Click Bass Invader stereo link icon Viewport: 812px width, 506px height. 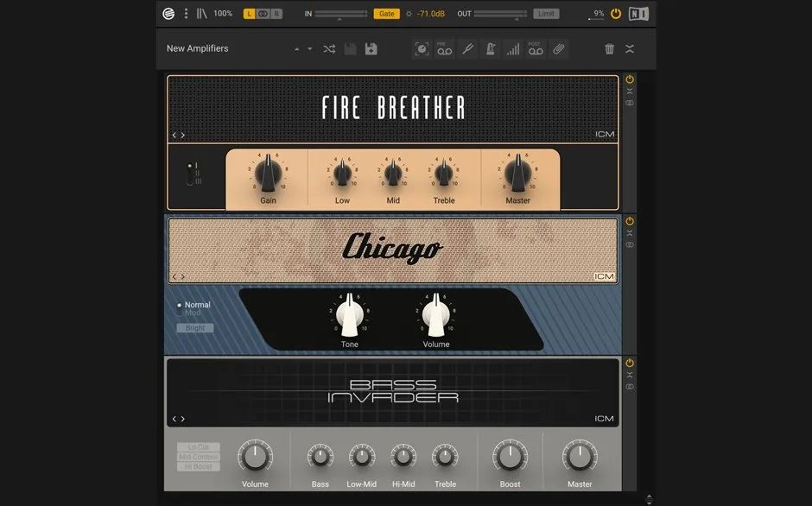[630, 386]
